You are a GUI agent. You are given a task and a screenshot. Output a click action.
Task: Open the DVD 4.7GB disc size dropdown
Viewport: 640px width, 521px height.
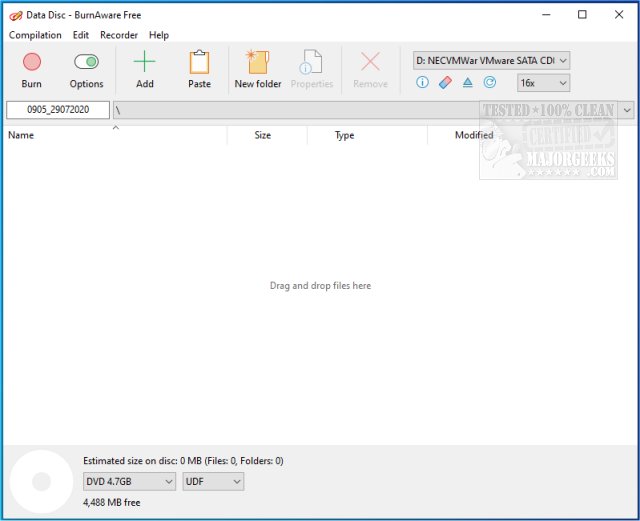pos(129,482)
